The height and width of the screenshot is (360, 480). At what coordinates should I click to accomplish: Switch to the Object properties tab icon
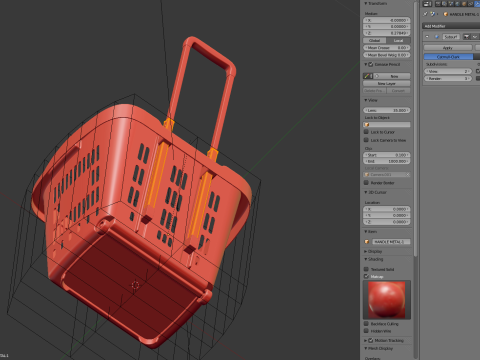point(464,4)
